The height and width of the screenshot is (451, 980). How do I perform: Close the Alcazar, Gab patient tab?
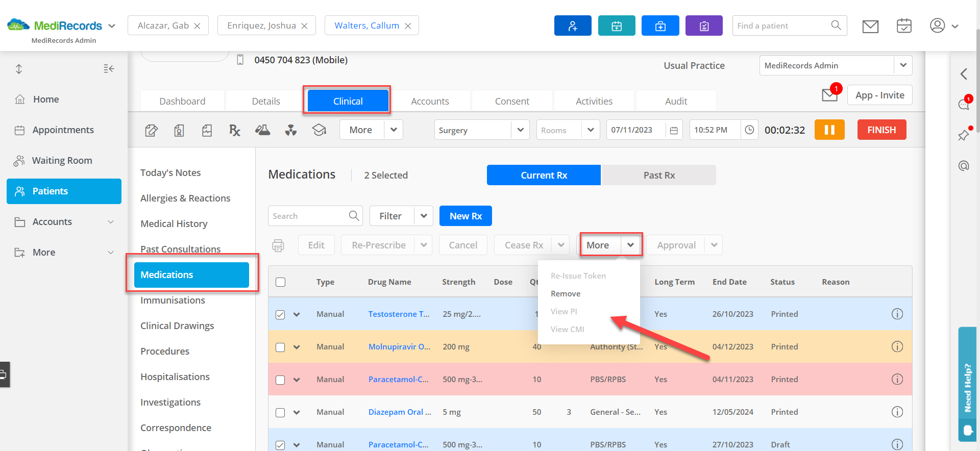pyautogui.click(x=197, y=26)
